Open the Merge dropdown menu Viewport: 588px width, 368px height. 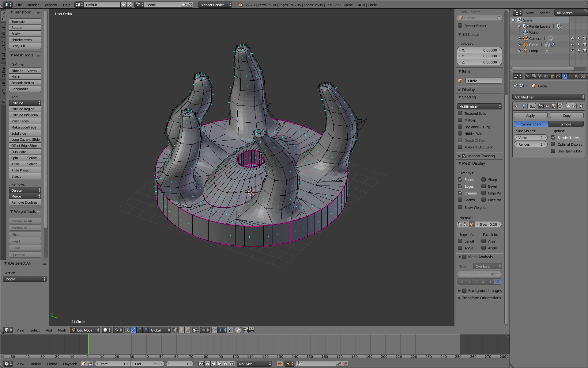tap(25, 196)
